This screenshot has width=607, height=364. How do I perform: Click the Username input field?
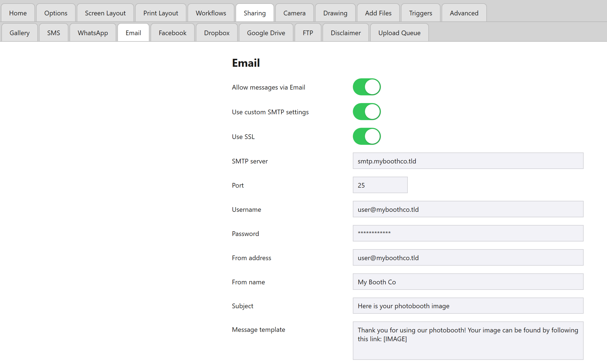point(468,209)
